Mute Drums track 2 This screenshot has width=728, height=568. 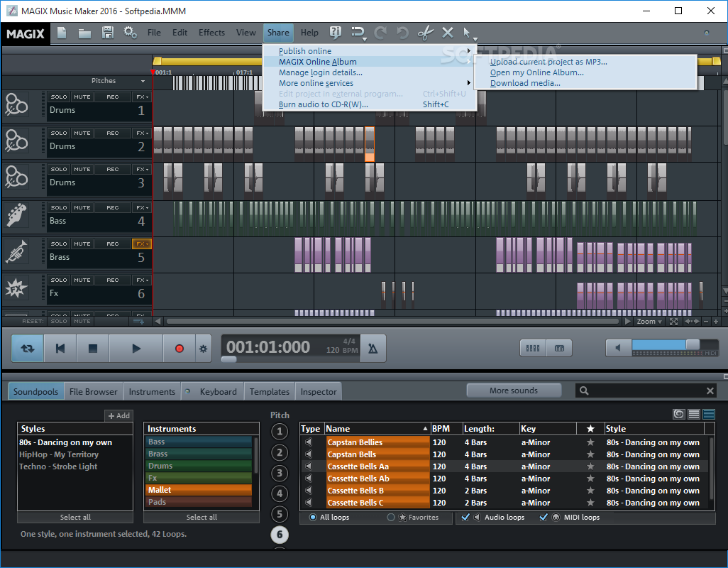pos(82,133)
